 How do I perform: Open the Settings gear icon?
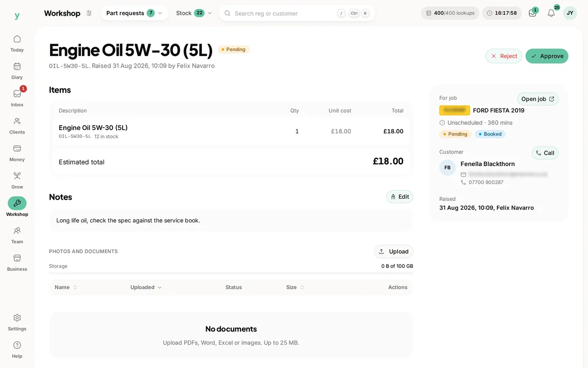tap(17, 318)
